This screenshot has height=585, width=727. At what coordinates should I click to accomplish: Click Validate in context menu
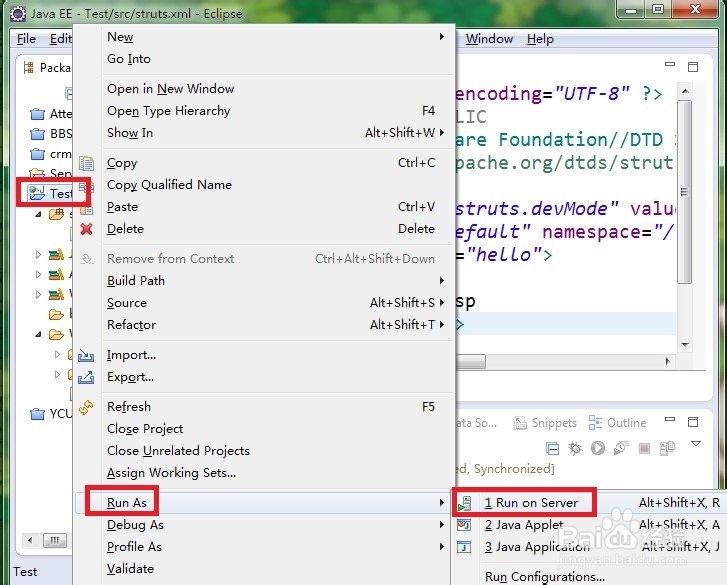[264, 569]
